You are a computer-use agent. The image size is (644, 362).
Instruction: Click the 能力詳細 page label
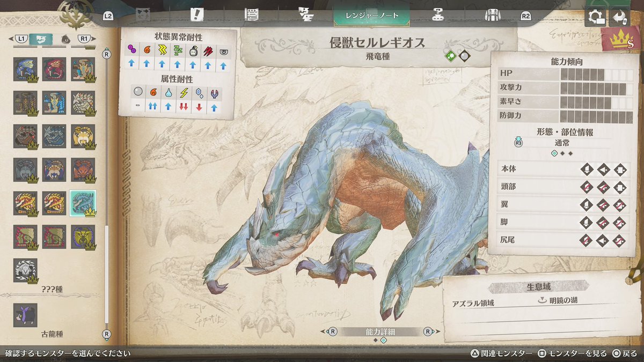[x=380, y=331]
